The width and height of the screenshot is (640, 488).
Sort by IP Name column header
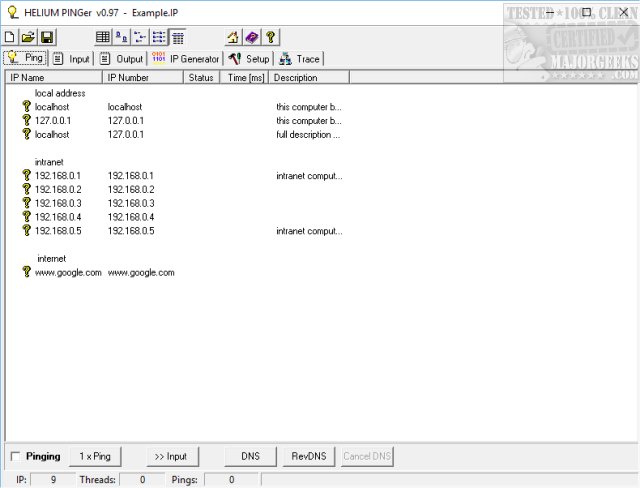pos(53,78)
